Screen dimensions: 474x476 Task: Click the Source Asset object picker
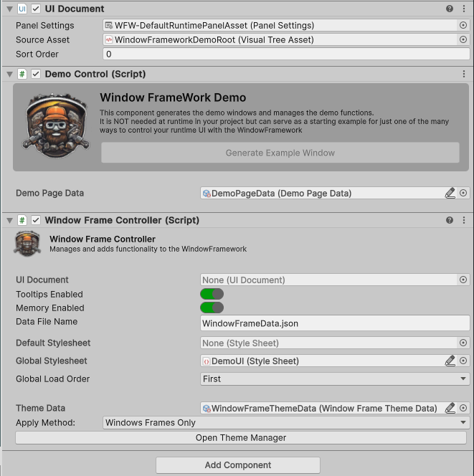pyautogui.click(x=463, y=39)
